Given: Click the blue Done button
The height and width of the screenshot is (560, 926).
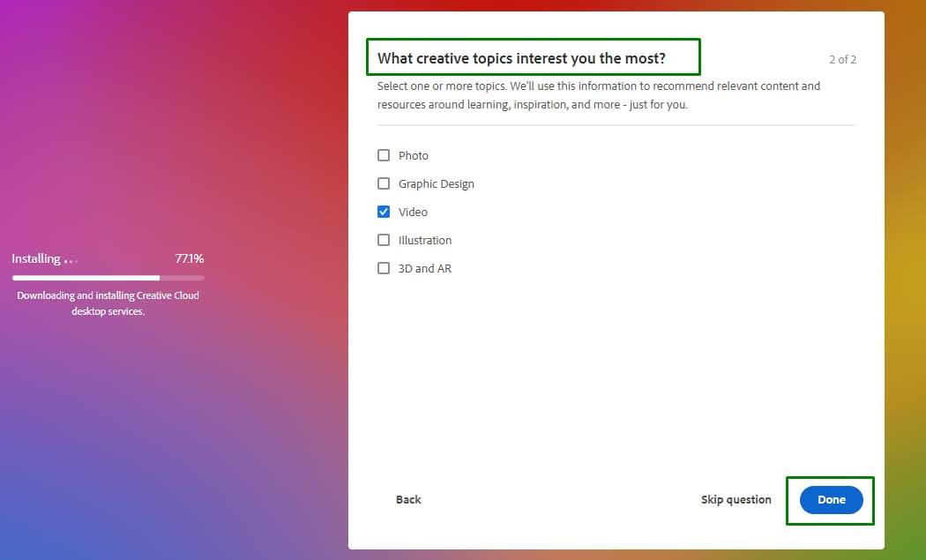Looking at the screenshot, I should pos(830,499).
